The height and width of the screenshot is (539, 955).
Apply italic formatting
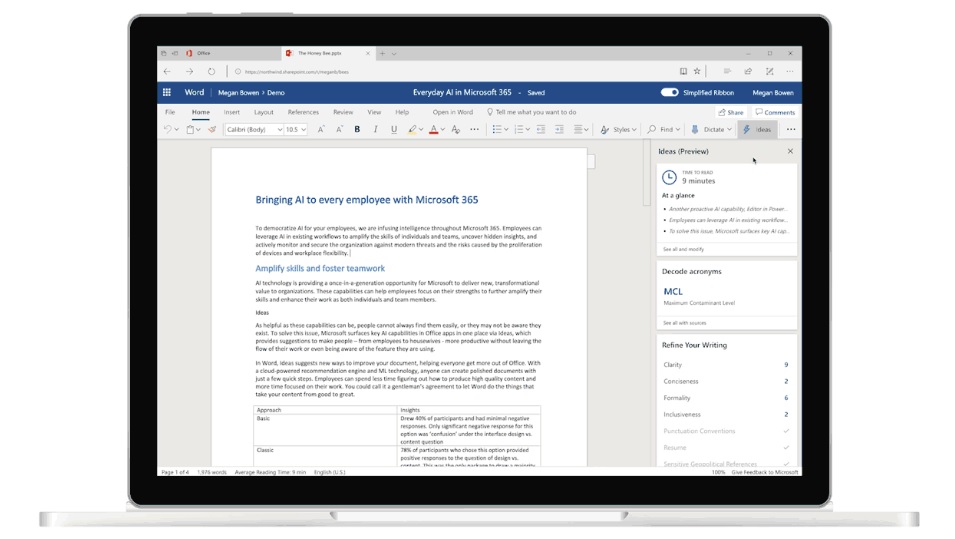pos(375,130)
